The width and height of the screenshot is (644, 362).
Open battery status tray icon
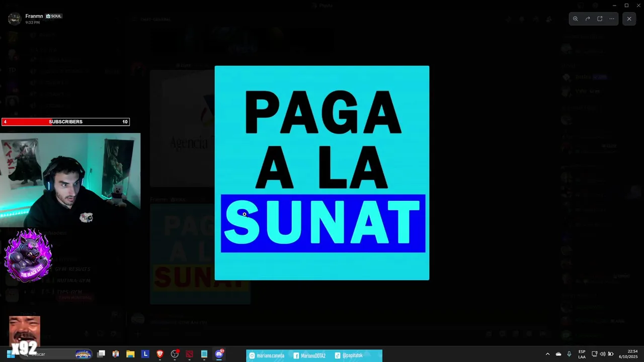[x=611, y=354]
